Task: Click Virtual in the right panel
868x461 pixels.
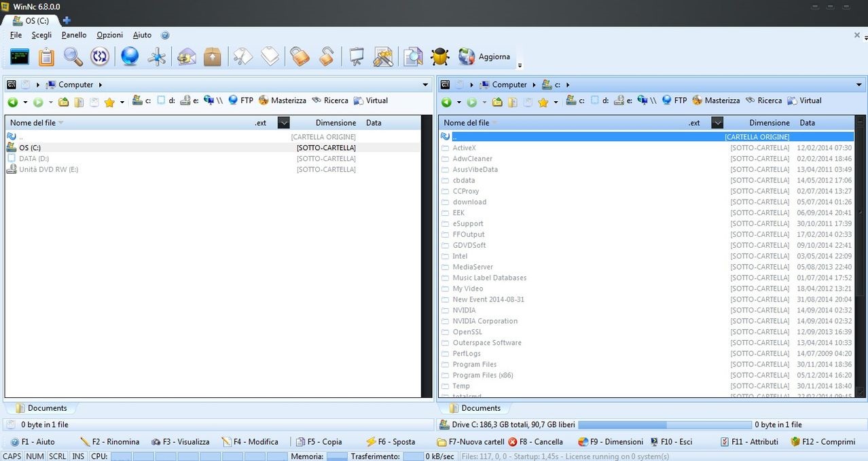Action: [x=804, y=100]
